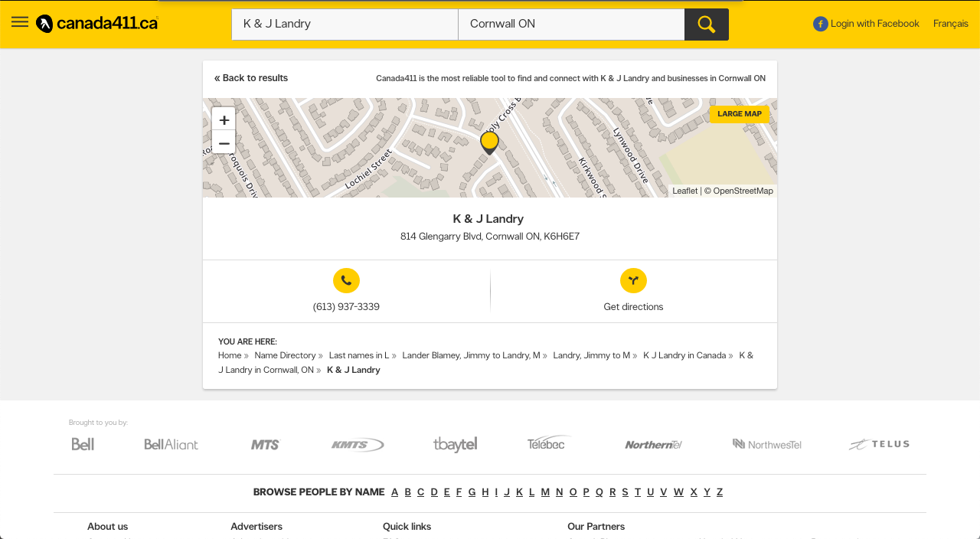Browse people by name letter R

click(x=612, y=492)
